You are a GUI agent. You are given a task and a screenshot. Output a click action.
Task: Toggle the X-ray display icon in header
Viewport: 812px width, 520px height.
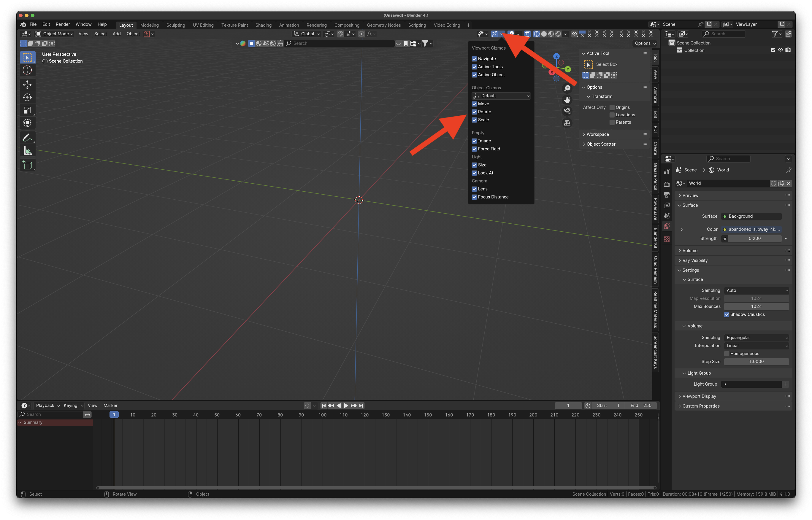tap(527, 34)
